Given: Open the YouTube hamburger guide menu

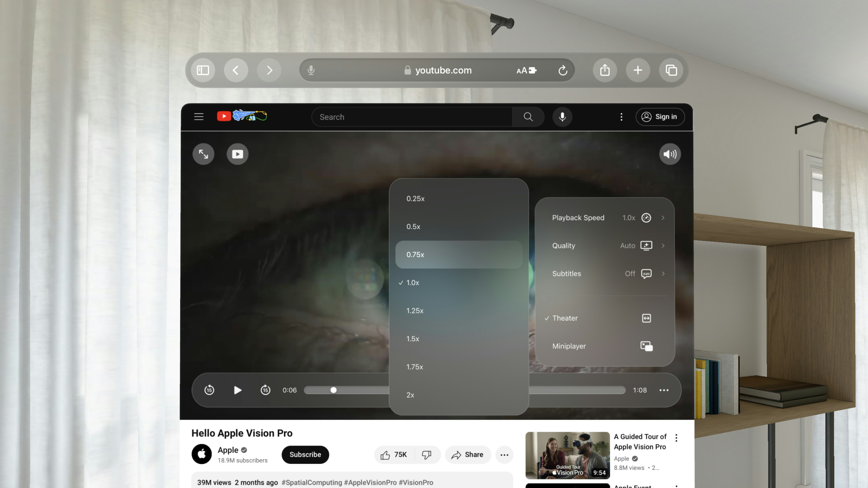Looking at the screenshot, I should pyautogui.click(x=199, y=117).
